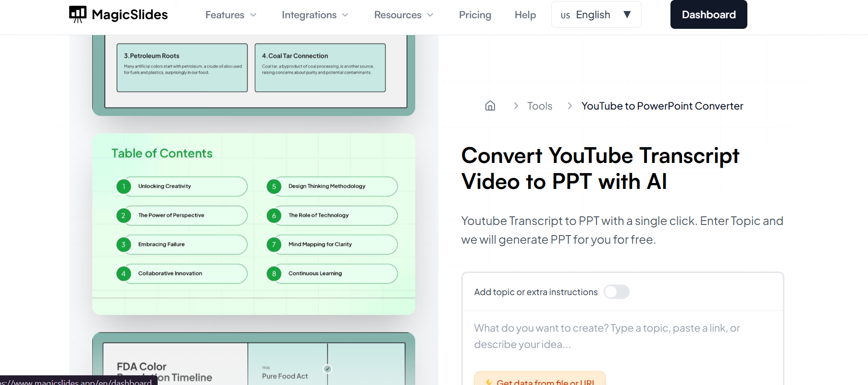Click The Power of Perspective entry
Viewport: 868px width, 385px height.
click(182, 215)
